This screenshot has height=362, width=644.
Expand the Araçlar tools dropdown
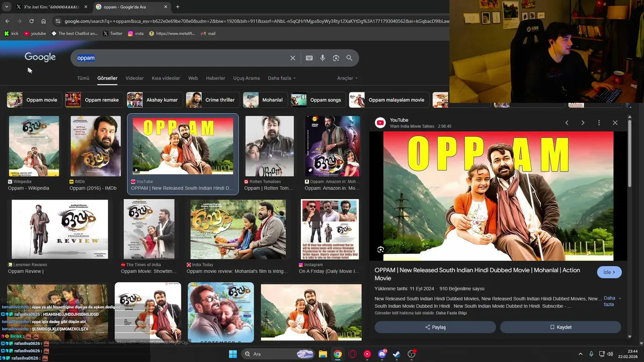pyautogui.click(x=348, y=78)
